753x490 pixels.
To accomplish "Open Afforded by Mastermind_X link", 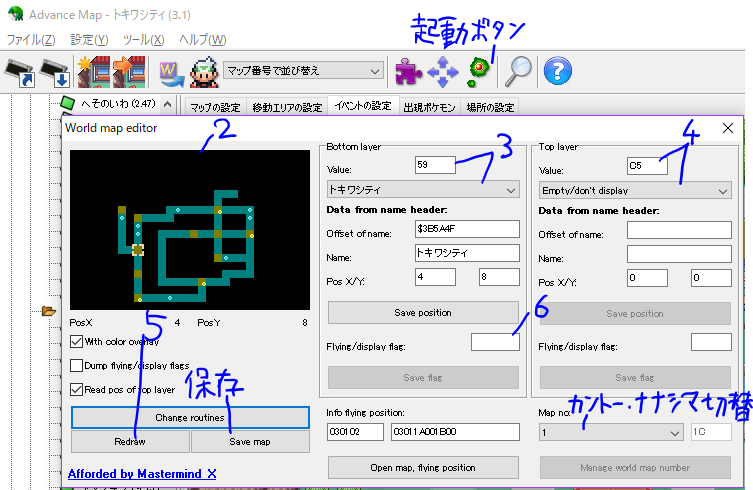I will coord(142,474).
